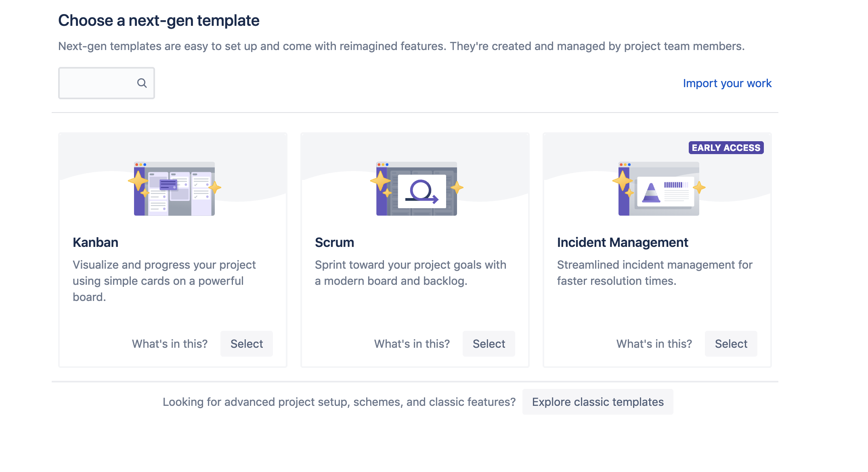Click the Scrum description text
The width and height of the screenshot is (868, 472).
point(410,273)
